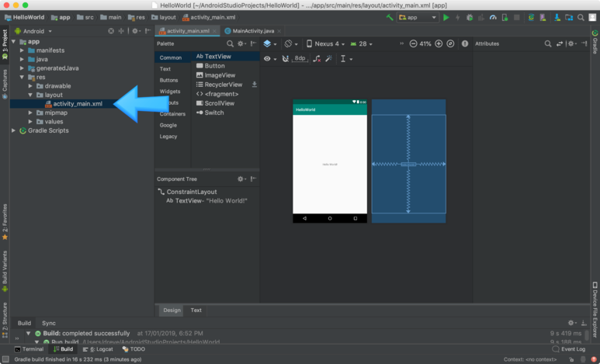Select ConstraintLayout in Component Tree

point(188,192)
